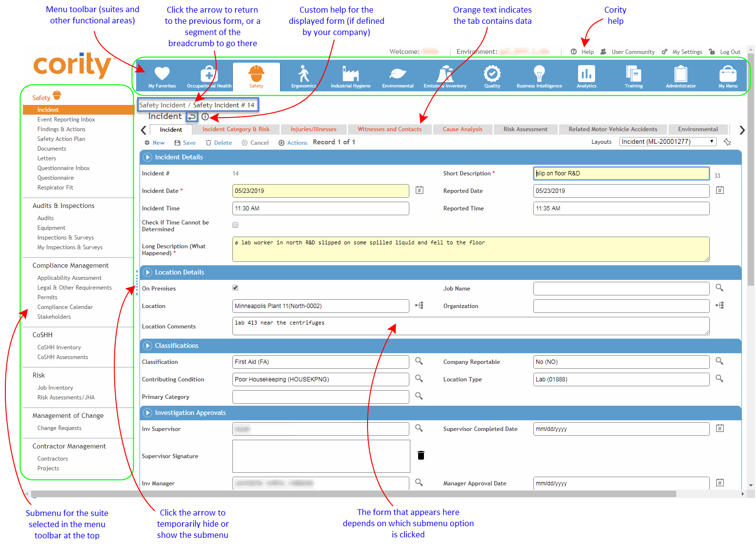Open the Ergonomics suite icon

[x=303, y=73]
